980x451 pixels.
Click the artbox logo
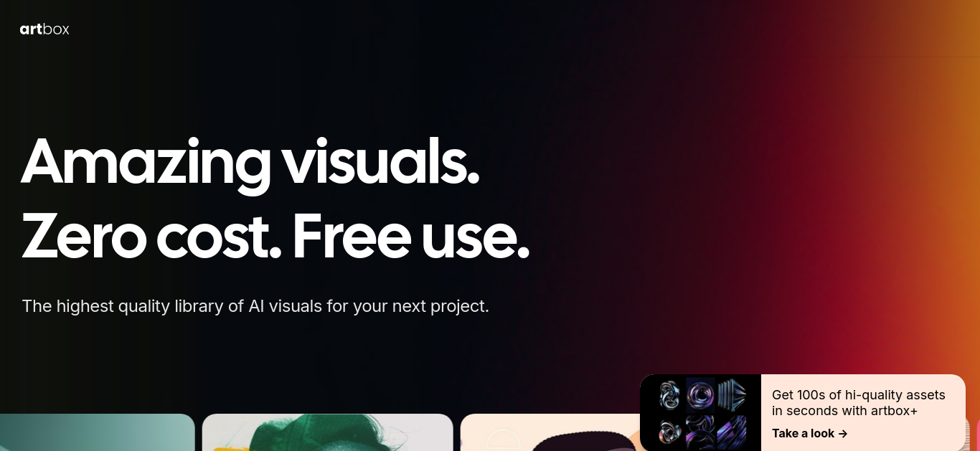click(44, 29)
